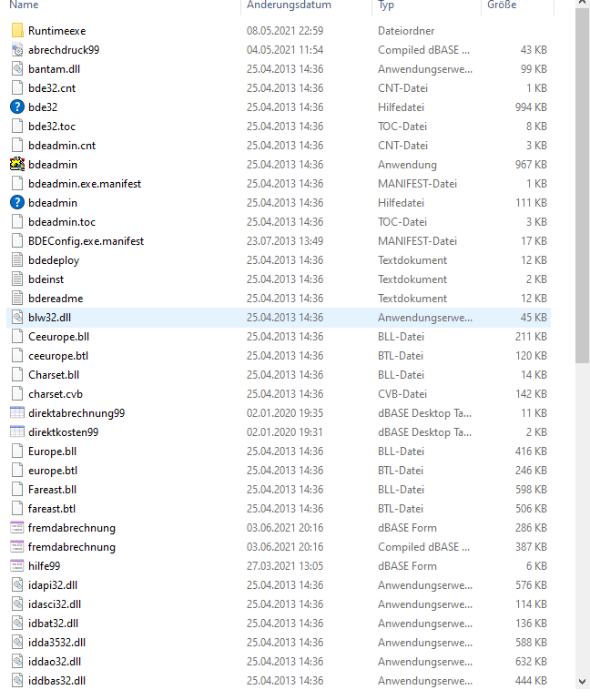Select the idapi32.dll file icon

[x=17, y=585]
